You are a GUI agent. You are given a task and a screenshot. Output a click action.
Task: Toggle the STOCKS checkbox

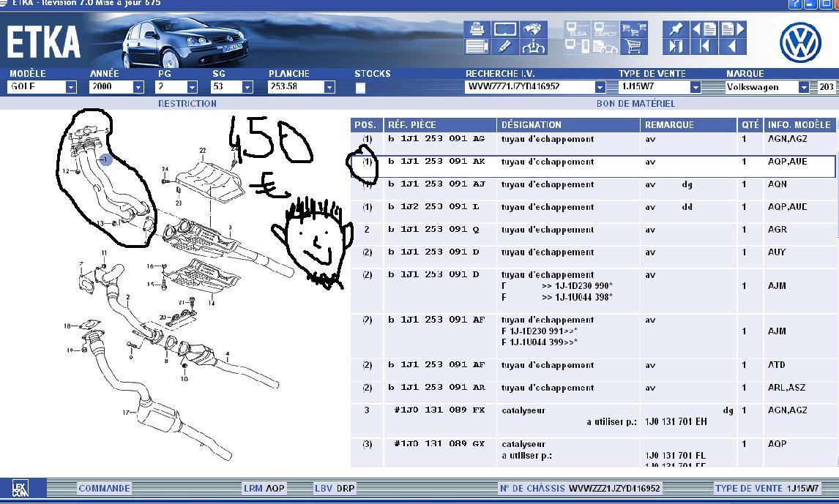(x=360, y=88)
